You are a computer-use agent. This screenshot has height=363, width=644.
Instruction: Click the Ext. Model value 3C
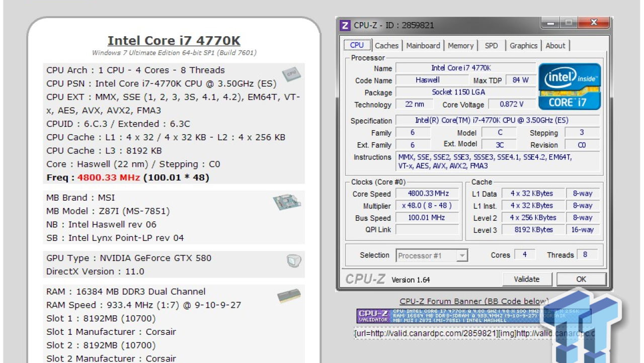click(x=500, y=145)
